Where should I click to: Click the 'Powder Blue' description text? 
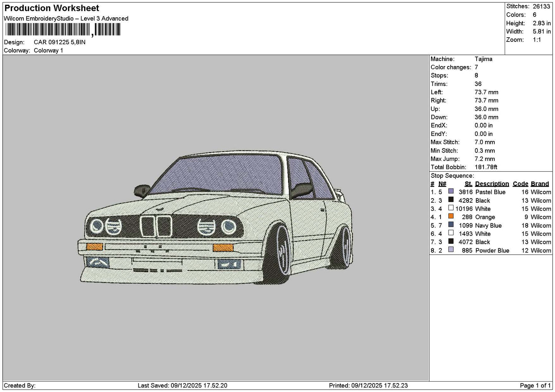point(492,251)
